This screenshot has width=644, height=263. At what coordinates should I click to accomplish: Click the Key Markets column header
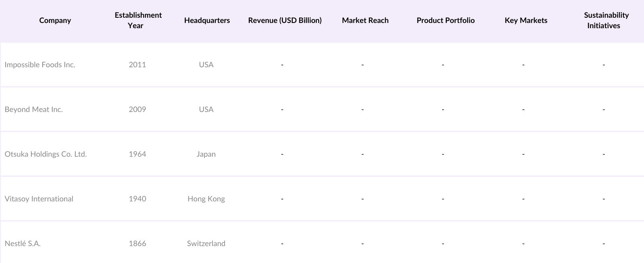click(526, 21)
